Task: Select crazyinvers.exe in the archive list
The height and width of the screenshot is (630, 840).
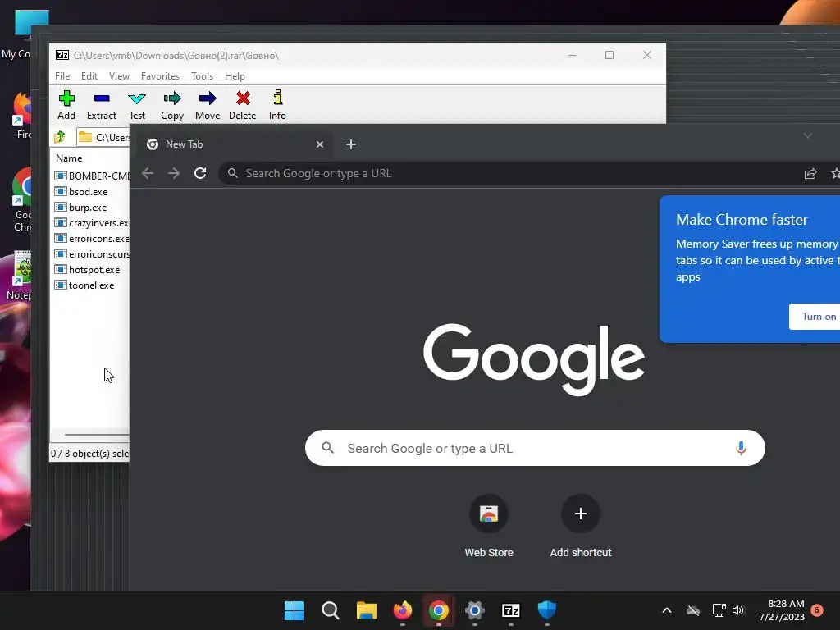Action: (92, 222)
